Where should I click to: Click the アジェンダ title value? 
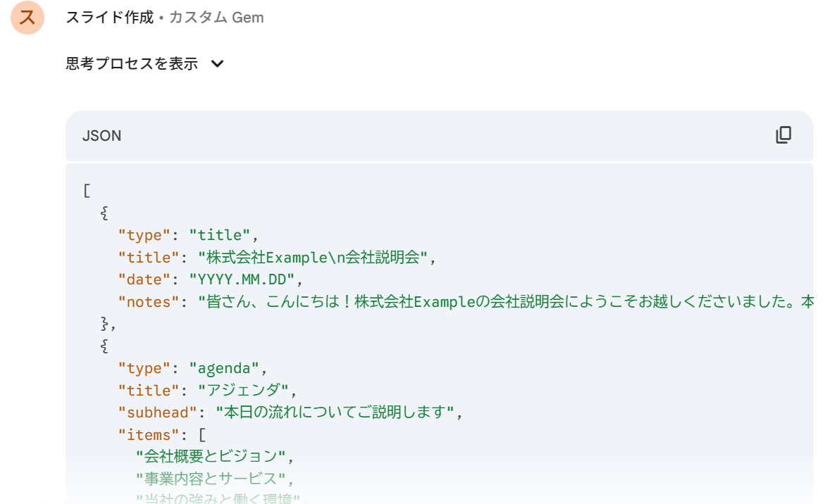point(243,391)
